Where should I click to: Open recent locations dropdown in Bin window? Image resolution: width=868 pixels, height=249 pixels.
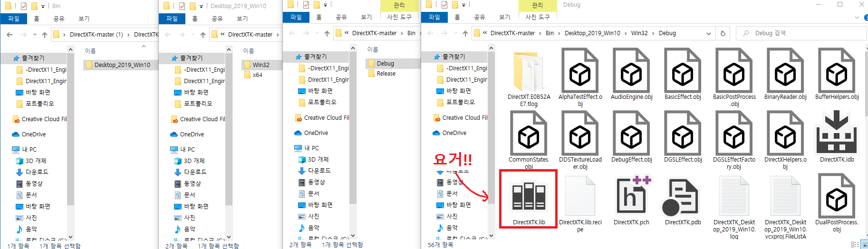point(35,35)
